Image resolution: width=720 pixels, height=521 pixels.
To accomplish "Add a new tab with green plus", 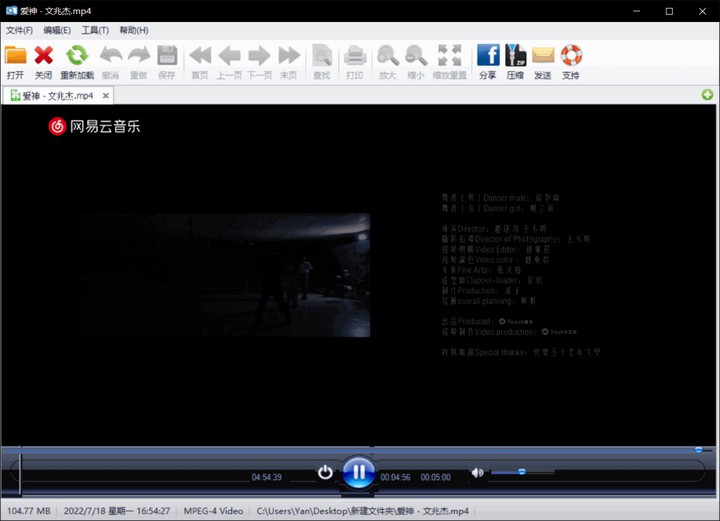I will 707,95.
